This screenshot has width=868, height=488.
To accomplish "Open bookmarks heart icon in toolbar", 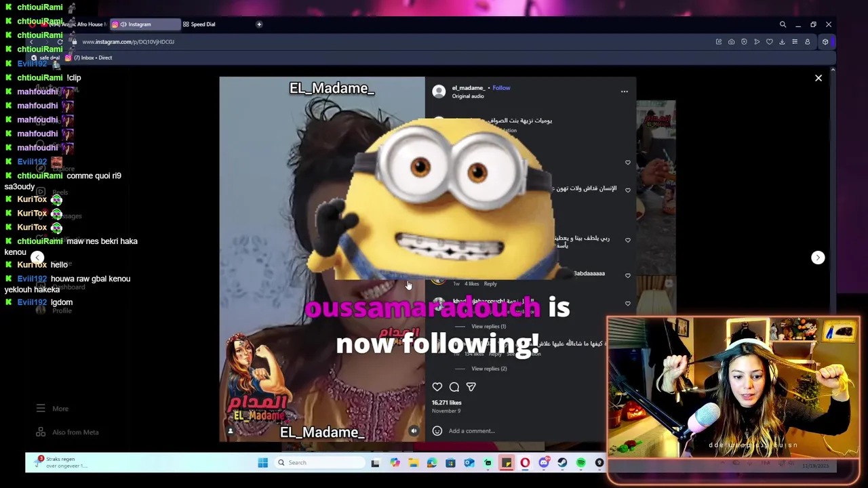I will (769, 42).
